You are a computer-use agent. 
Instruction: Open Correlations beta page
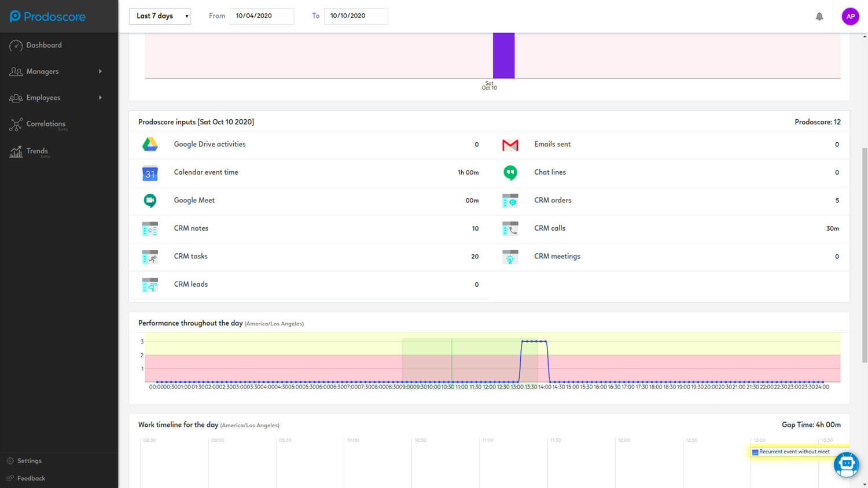click(x=46, y=124)
